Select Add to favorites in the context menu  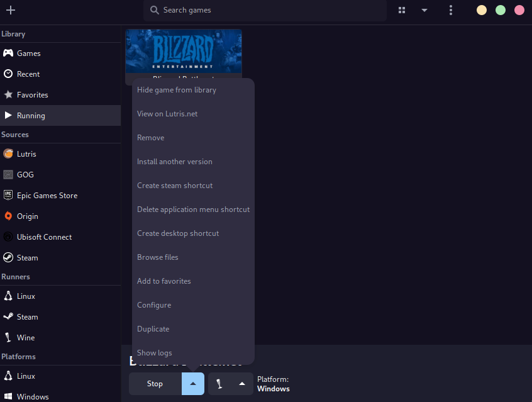tap(163, 281)
